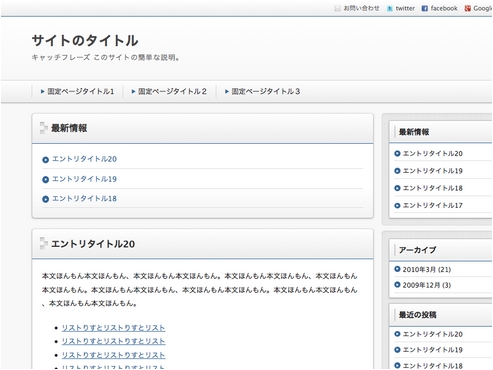Open エントリタイトル18 in main 最新情報 list
This screenshot has height=370, width=493.
point(84,199)
